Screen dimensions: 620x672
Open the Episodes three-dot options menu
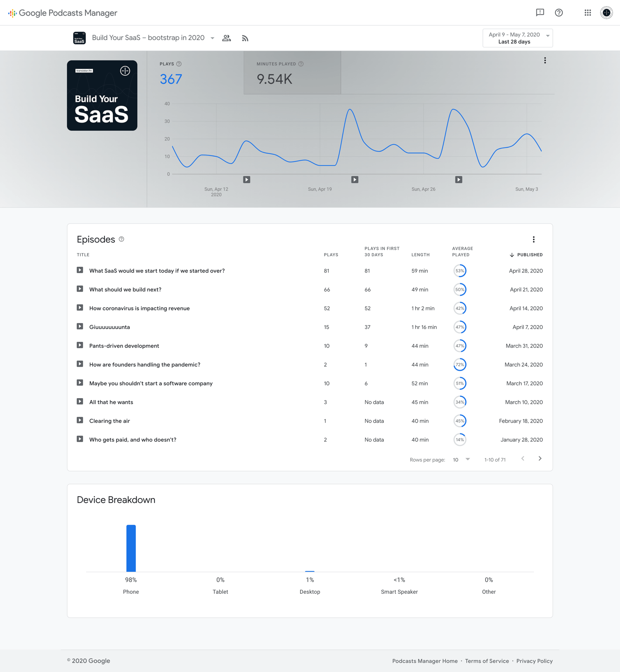click(x=533, y=239)
